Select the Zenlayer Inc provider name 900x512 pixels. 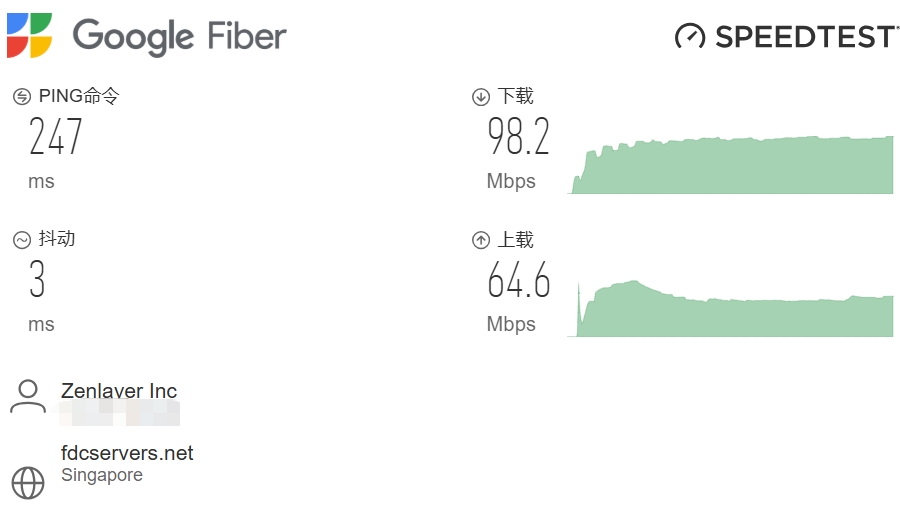[x=119, y=391]
